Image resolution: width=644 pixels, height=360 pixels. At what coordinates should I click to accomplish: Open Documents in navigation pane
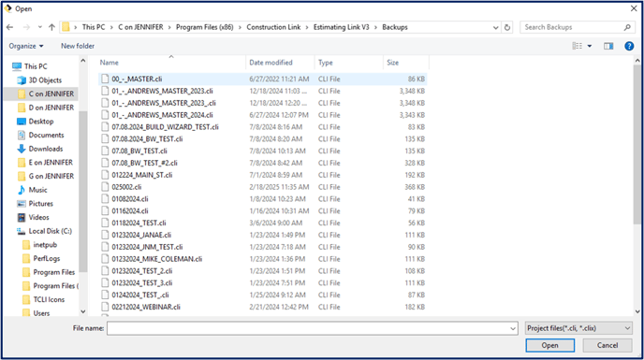(x=46, y=135)
